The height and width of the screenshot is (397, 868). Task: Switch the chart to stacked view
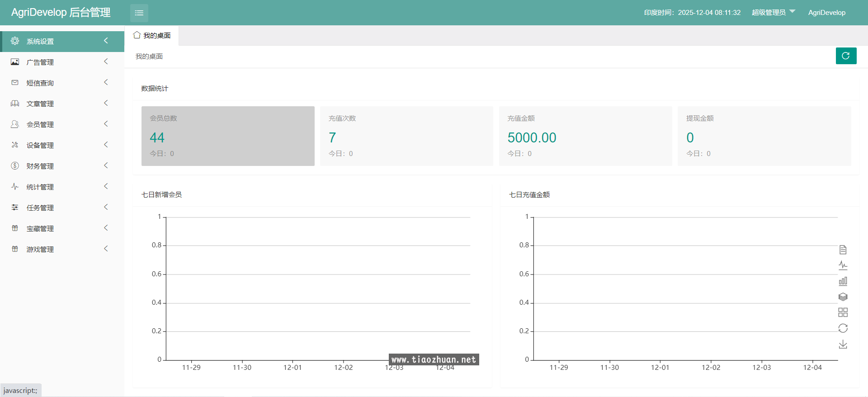pos(843,297)
